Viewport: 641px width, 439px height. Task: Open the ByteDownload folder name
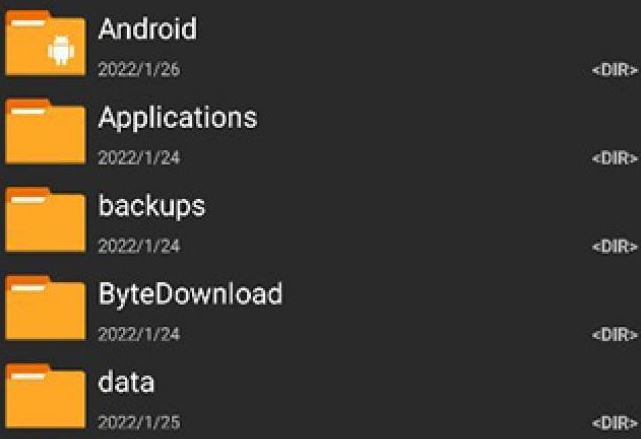(190, 293)
